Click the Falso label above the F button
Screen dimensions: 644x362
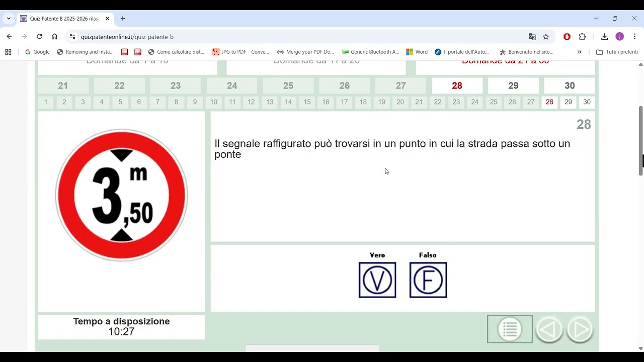(x=428, y=255)
